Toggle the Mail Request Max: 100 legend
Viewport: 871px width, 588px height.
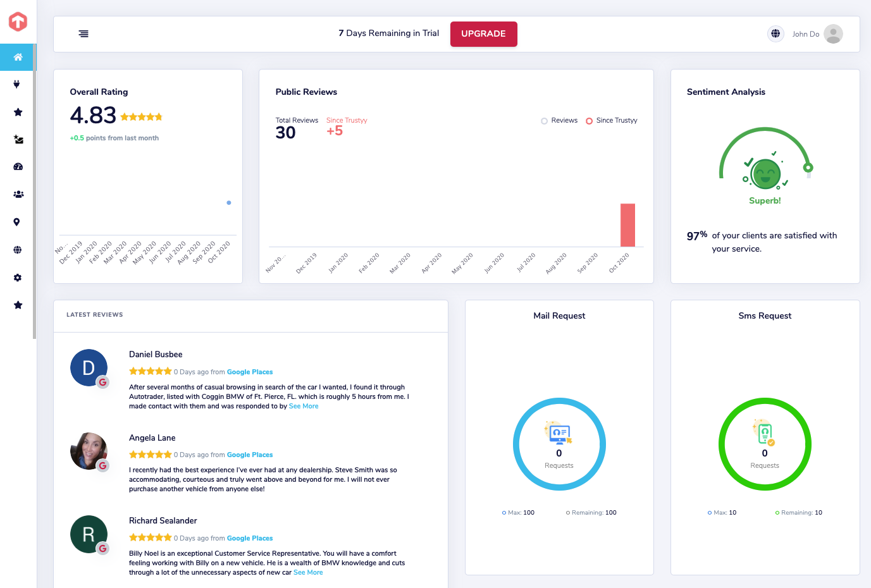point(518,513)
